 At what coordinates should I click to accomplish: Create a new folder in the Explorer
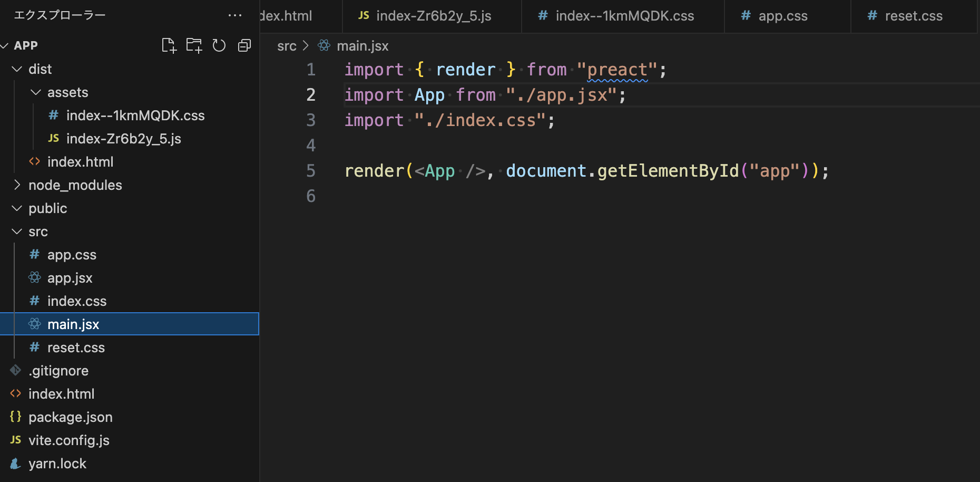194,45
